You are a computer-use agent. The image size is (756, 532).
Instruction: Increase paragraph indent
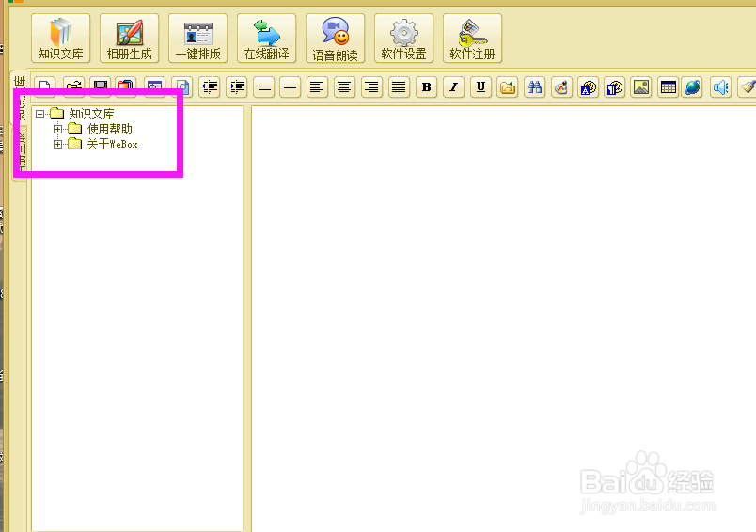click(x=237, y=87)
